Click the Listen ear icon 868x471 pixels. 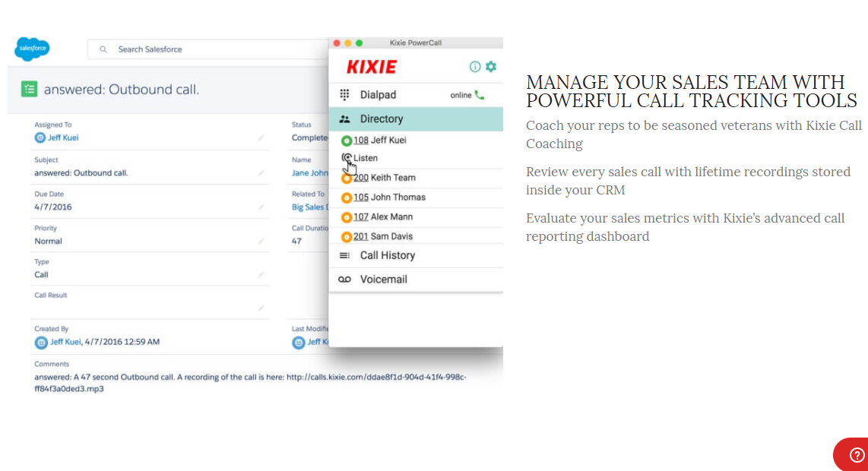347,158
